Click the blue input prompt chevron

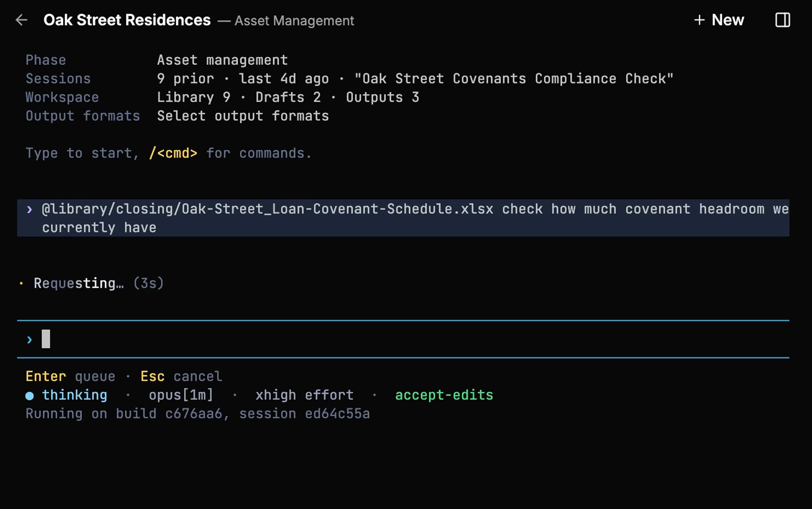click(x=29, y=339)
